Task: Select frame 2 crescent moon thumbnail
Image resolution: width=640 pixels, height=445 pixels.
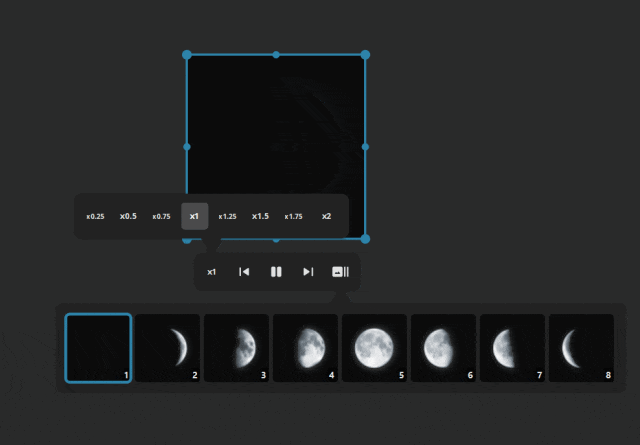Action: [x=167, y=348]
